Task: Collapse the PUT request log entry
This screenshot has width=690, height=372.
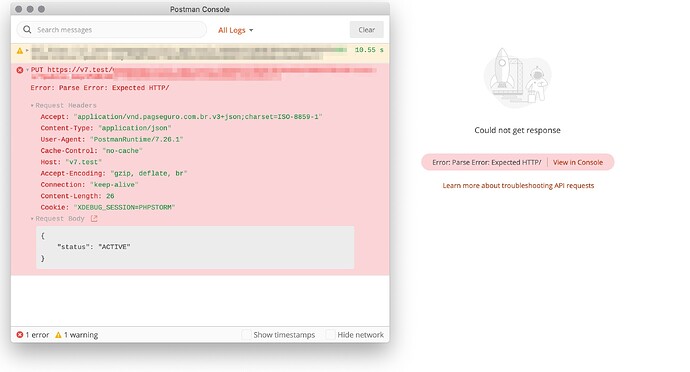Action: 27,70
